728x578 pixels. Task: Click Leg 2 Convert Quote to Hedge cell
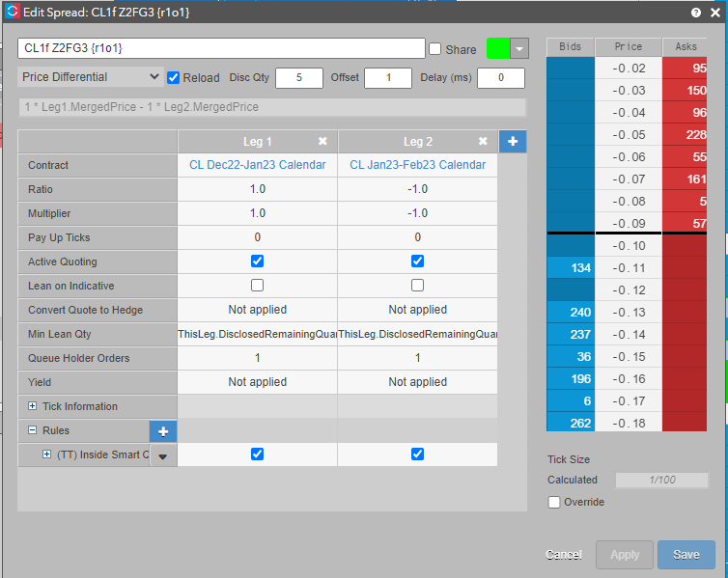pyautogui.click(x=417, y=310)
